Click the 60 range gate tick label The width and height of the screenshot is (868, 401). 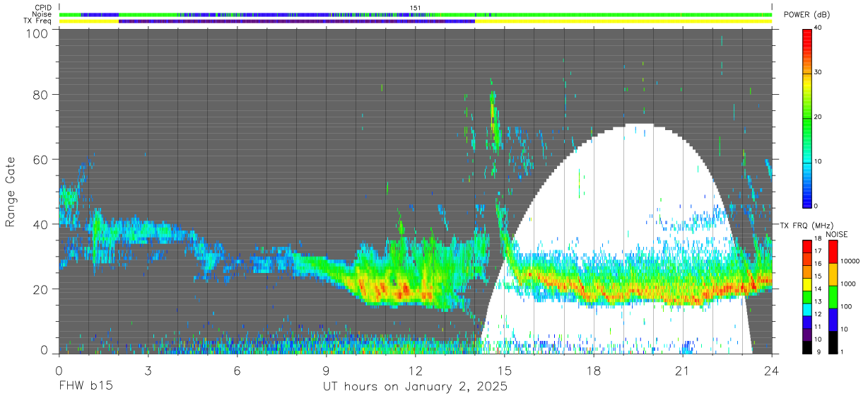pyautogui.click(x=40, y=159)
